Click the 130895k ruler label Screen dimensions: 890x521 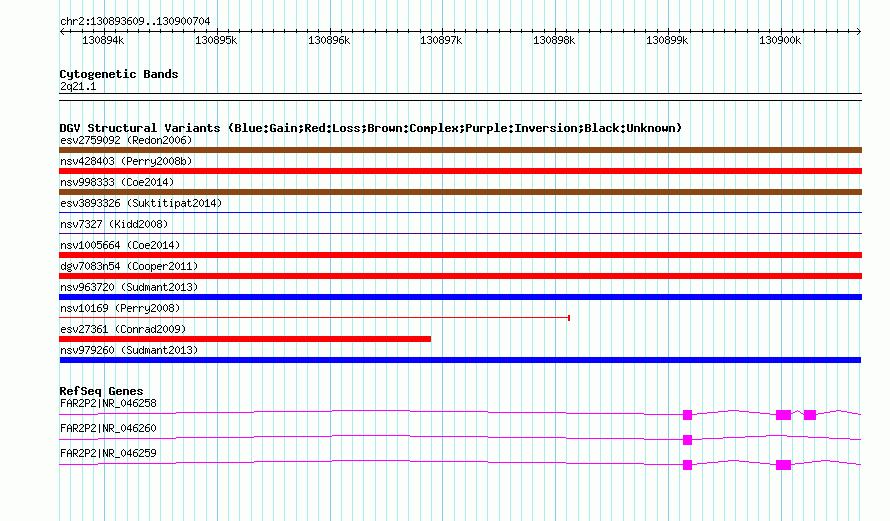click(x=216, y=40)
